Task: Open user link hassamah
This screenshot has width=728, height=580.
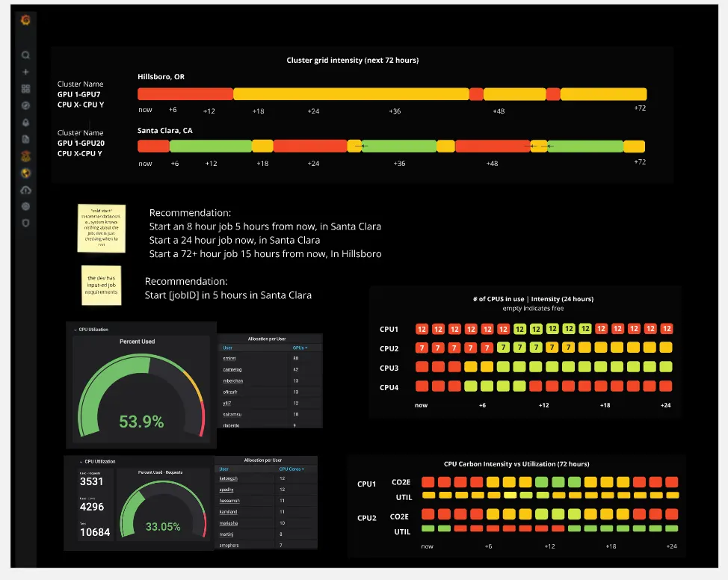Action: tap(229, 501)
